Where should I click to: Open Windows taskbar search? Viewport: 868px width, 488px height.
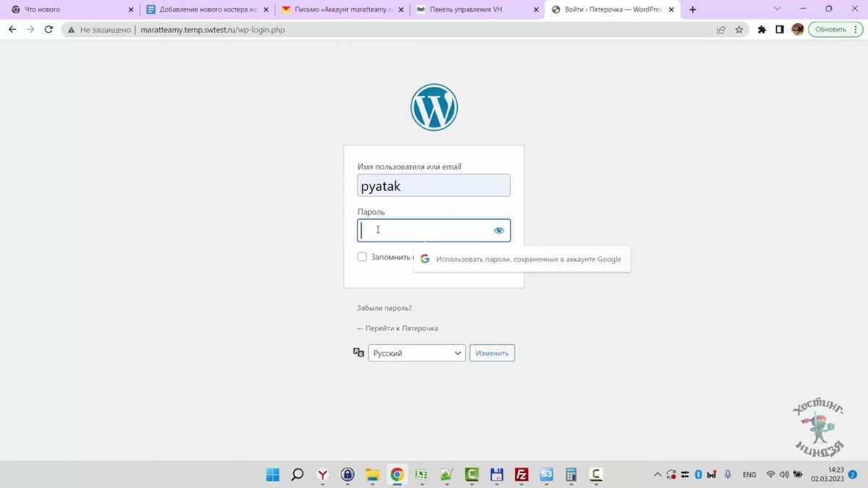coord(297,475)
